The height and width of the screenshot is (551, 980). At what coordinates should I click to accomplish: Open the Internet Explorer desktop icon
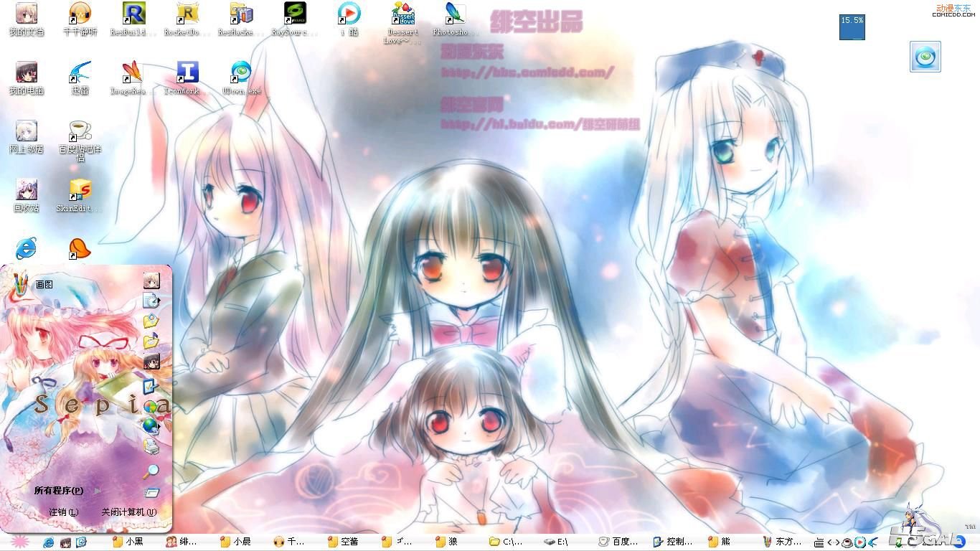(27, 248)
